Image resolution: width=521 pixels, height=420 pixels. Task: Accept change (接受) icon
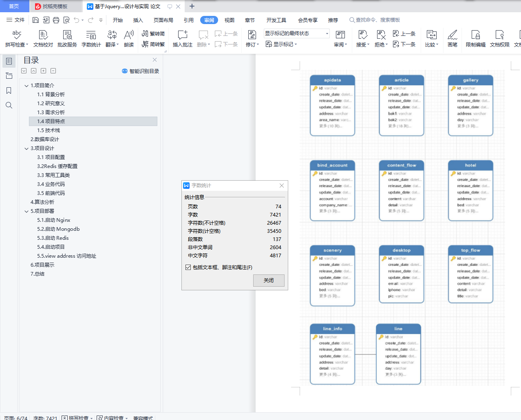(x=362, y=35)
